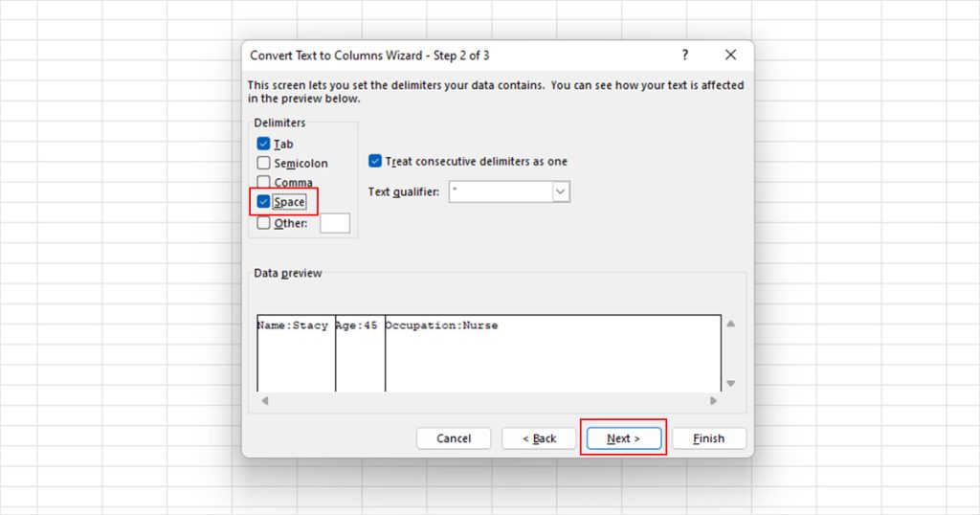Enable the Other delimiter checkbox

(x=263, y=223)
